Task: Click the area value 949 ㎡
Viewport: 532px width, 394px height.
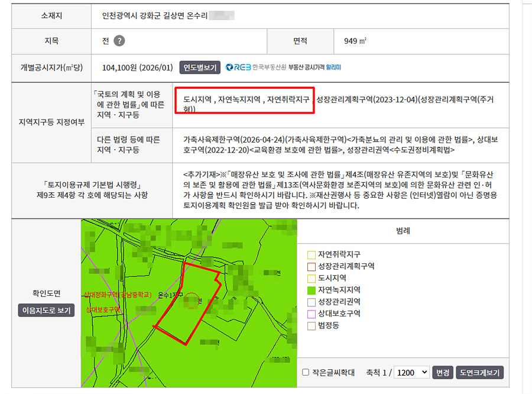Action: tap(355, 41)
